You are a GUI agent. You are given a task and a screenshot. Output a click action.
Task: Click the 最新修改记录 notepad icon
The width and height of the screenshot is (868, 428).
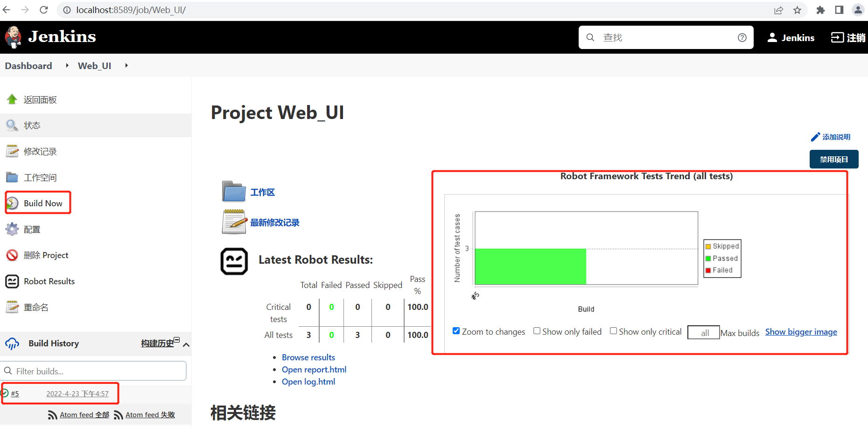click(234, 222)
